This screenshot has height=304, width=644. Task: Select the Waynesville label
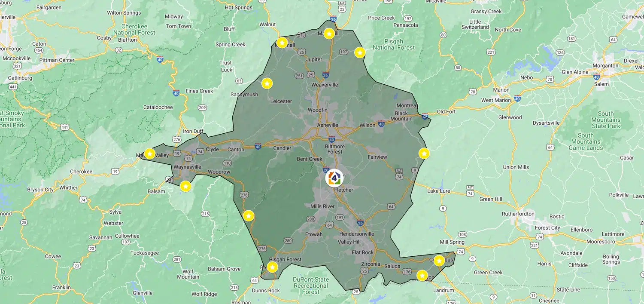coord(187,167)
